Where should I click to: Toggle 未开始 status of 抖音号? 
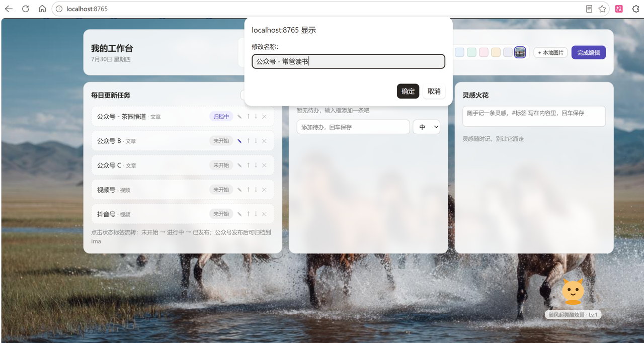coord(221,214)
